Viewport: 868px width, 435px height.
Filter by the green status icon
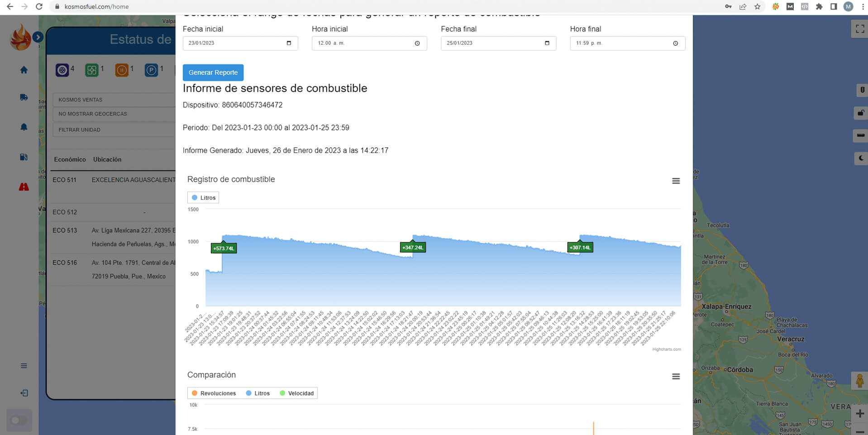(x=92, y=70)
